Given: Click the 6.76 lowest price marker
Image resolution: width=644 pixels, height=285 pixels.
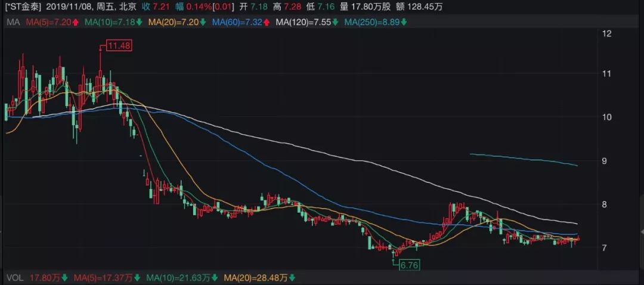Looking at the screenshot, I should click(x=408, y=265).
